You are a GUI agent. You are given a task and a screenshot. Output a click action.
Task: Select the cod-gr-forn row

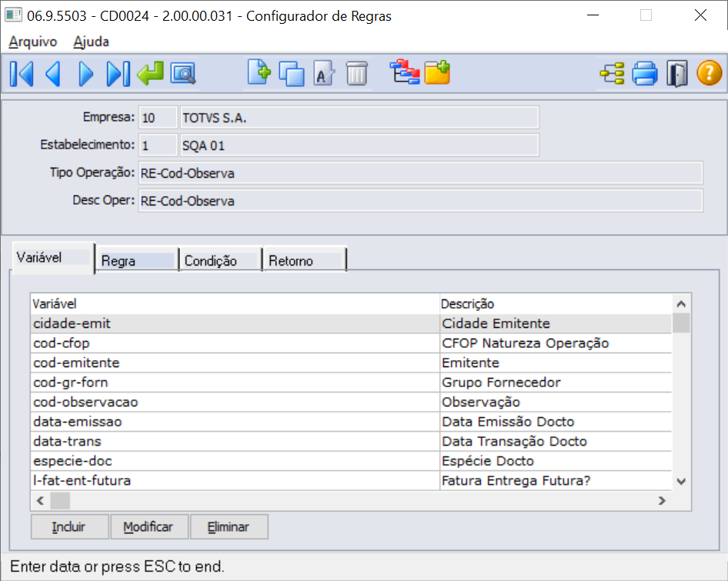[x=352, y=382]
